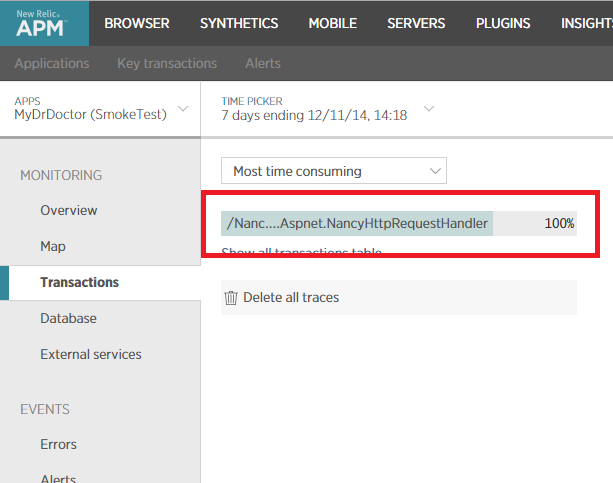Click the MONITORING section heading
Viewport: 613px width, 483px height.
61,175
